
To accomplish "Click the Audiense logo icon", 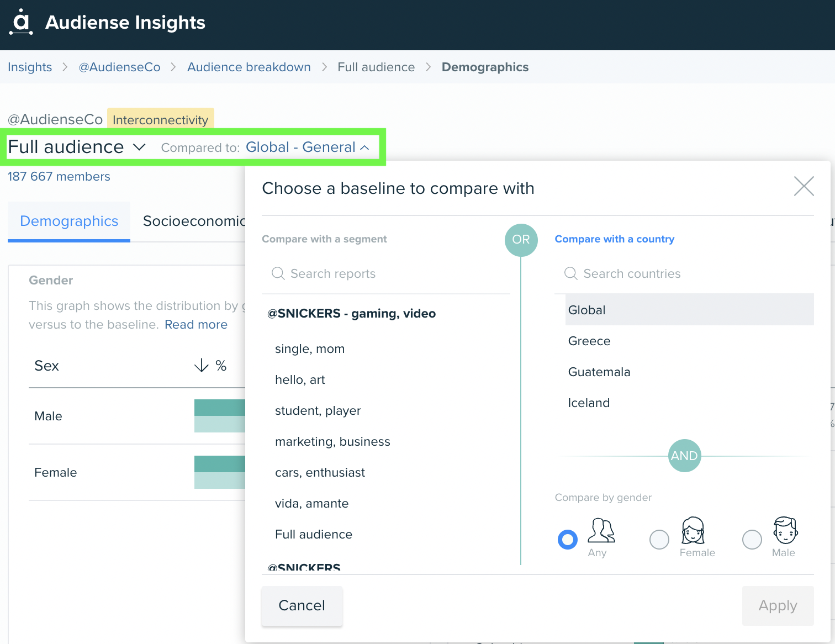I will pos(22,22).
